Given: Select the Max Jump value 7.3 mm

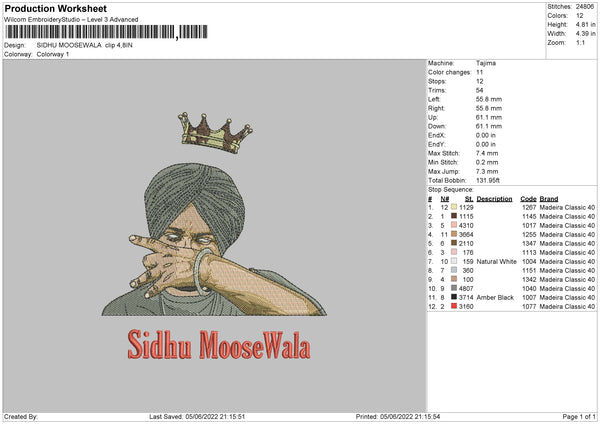Looking at the screenshot, I should click(487, 171).
